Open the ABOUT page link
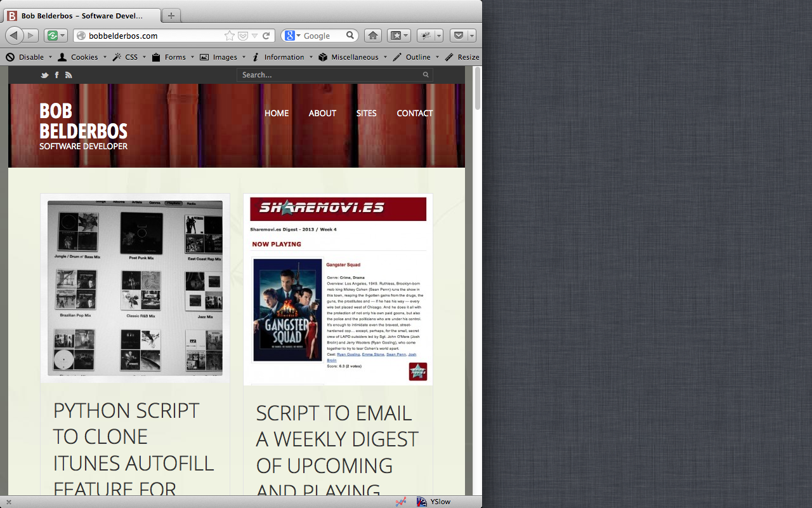Image resolution: width=812 pixels, height=508 pixels. (322, 113)
